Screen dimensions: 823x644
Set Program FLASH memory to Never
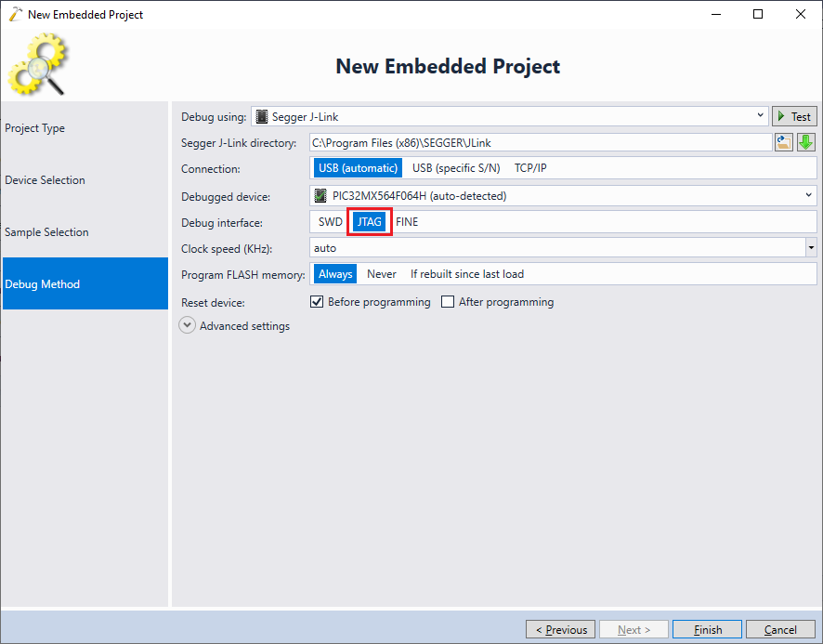[x=382, y=274]
